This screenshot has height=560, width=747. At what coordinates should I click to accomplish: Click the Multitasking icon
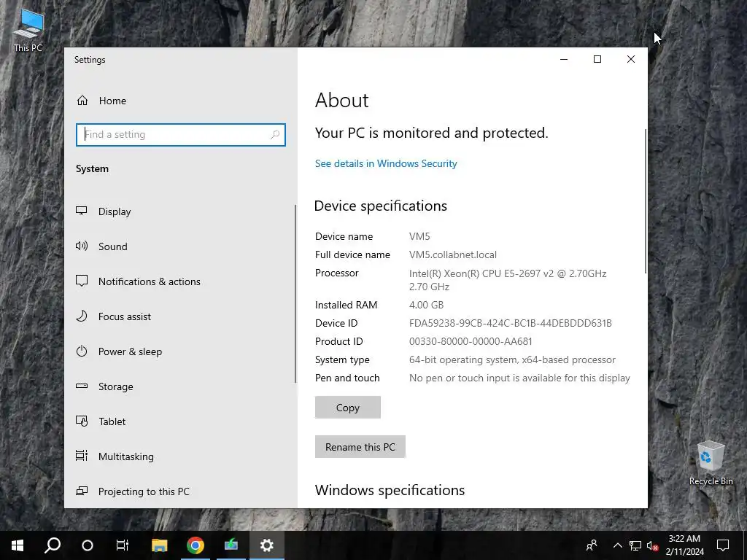tap(82, 456)
